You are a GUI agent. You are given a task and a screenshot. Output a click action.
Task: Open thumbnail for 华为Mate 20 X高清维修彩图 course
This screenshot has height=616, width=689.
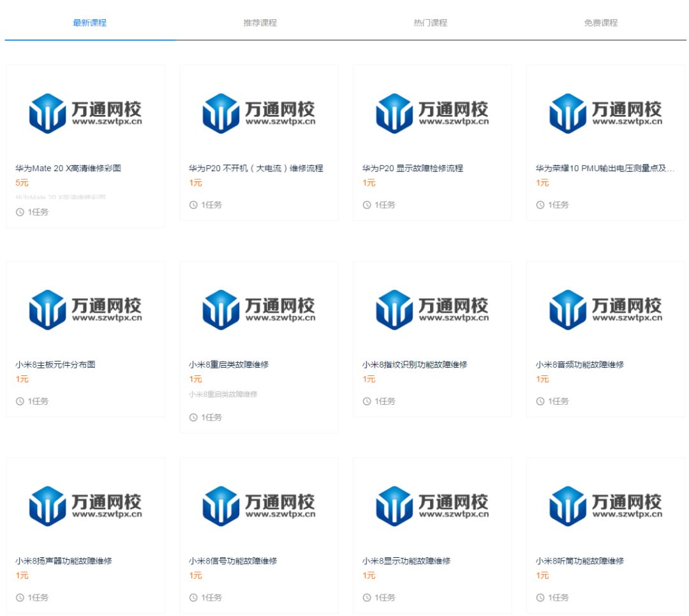(85, 113)
